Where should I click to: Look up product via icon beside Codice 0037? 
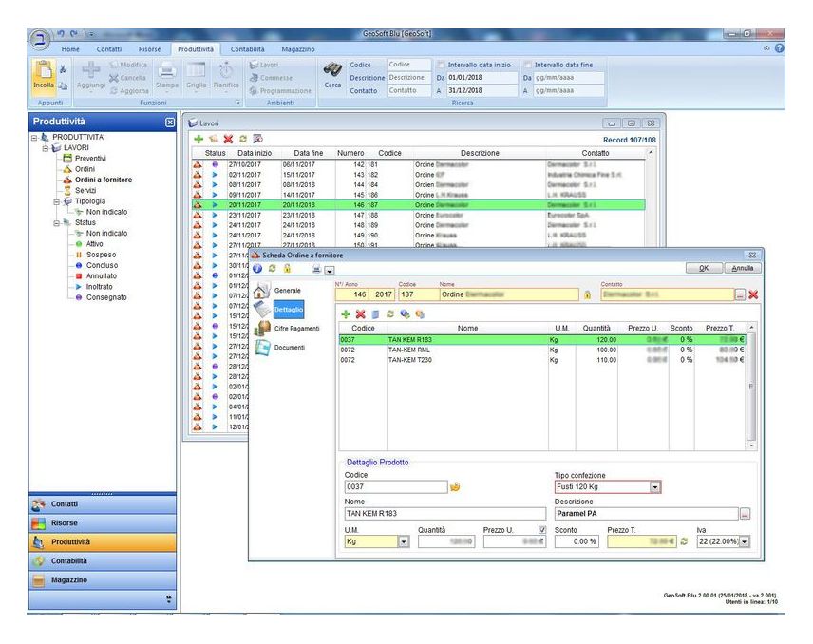point(455,487)
